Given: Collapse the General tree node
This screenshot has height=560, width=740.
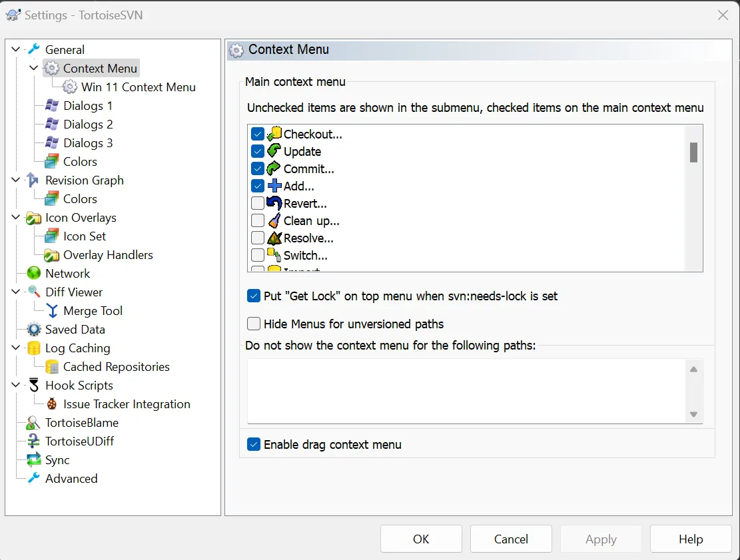Looking at the screenshot, I should pos(15,49).
